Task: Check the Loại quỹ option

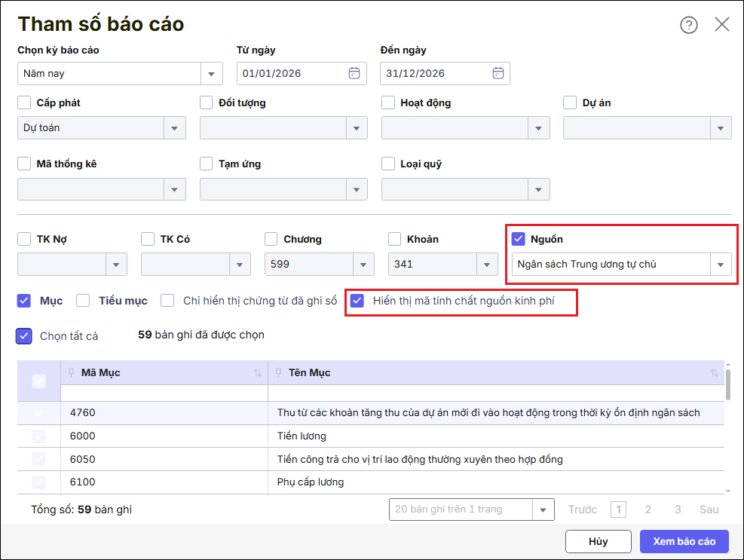Action: tap(388, 164)
